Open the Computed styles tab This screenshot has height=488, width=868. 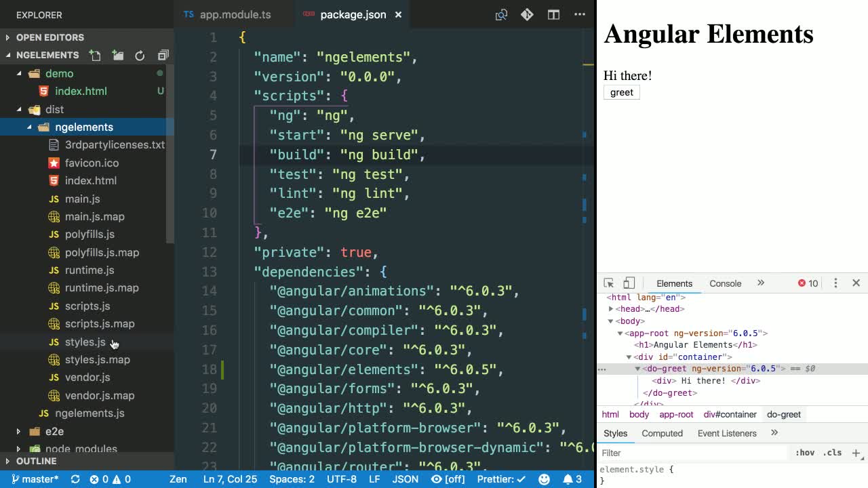tap(662, 433)
